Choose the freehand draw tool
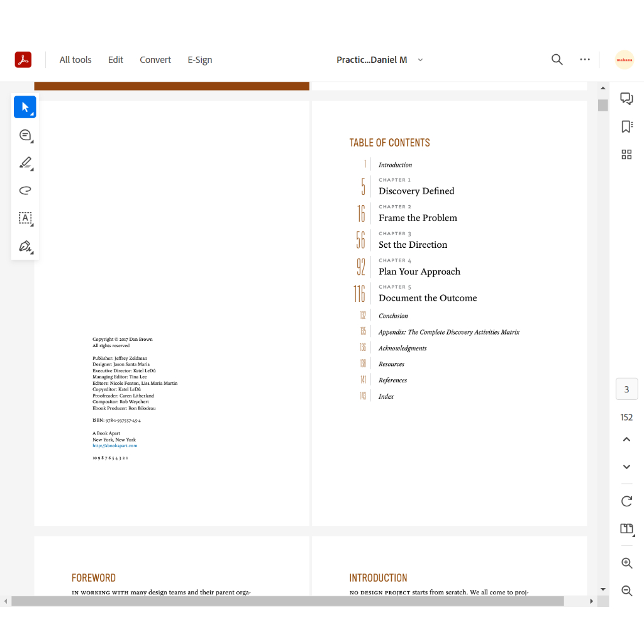Viewport: 644px width, 644px height. (x=25, y=191)
